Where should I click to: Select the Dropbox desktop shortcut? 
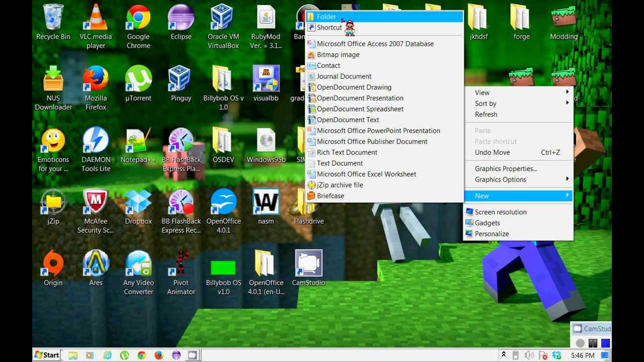click(x=138, y=207)
